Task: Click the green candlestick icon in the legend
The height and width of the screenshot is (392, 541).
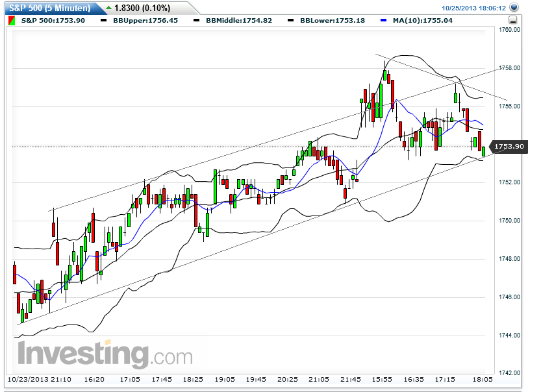Action: click(9, 20)
